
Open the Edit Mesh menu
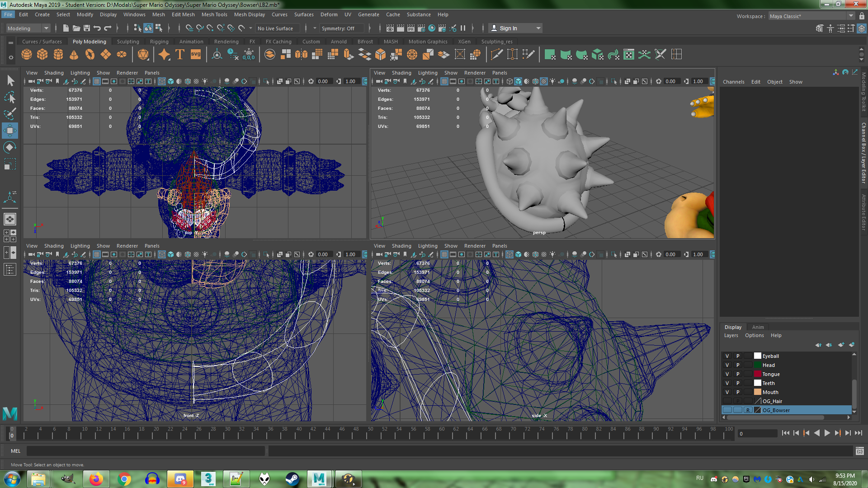pos(183,14)
